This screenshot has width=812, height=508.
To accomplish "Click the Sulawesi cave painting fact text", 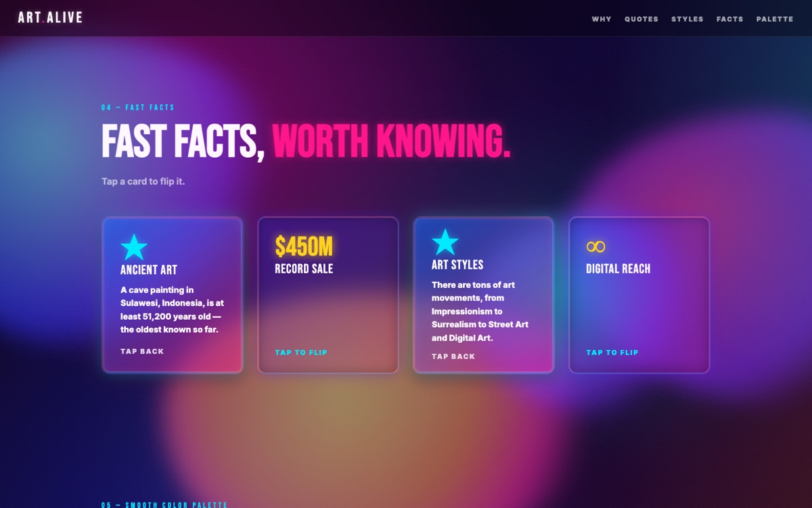I will [172, 310].
